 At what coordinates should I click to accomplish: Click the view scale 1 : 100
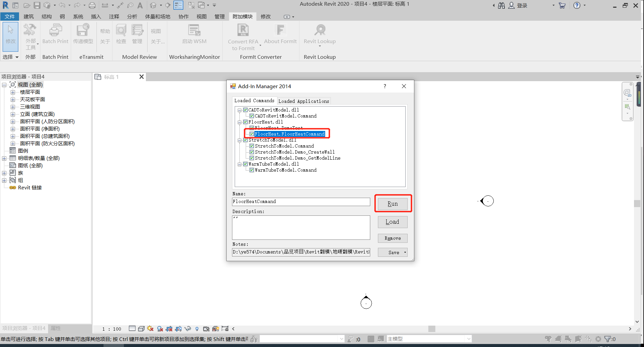pyautogui.click(x=112, y=329)
